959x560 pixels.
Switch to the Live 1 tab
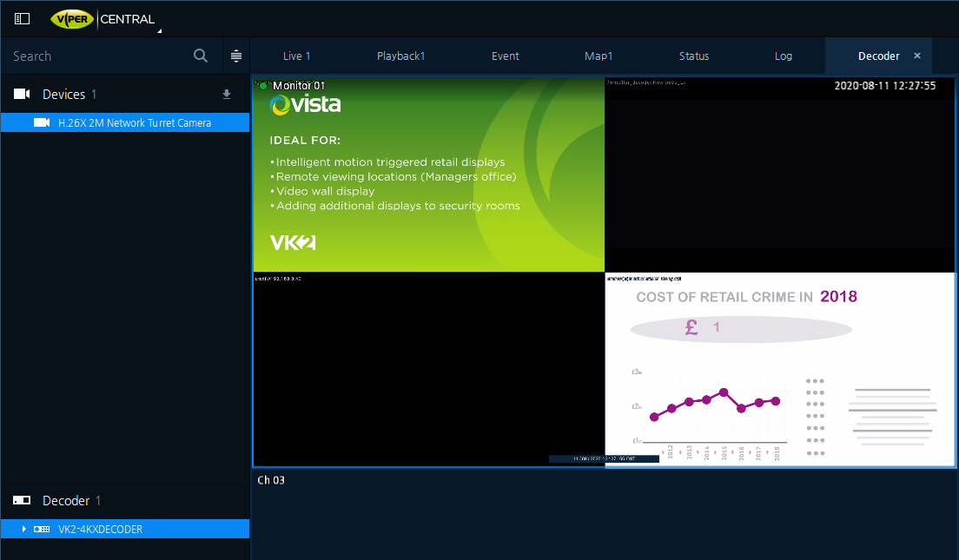click(296, 56)
